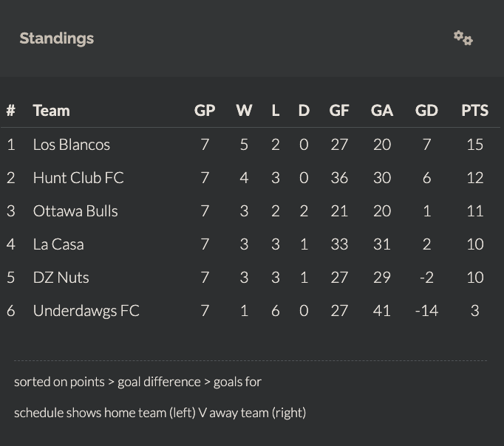
Task: Click the GF column header
Action: click(x=339, y=111)
